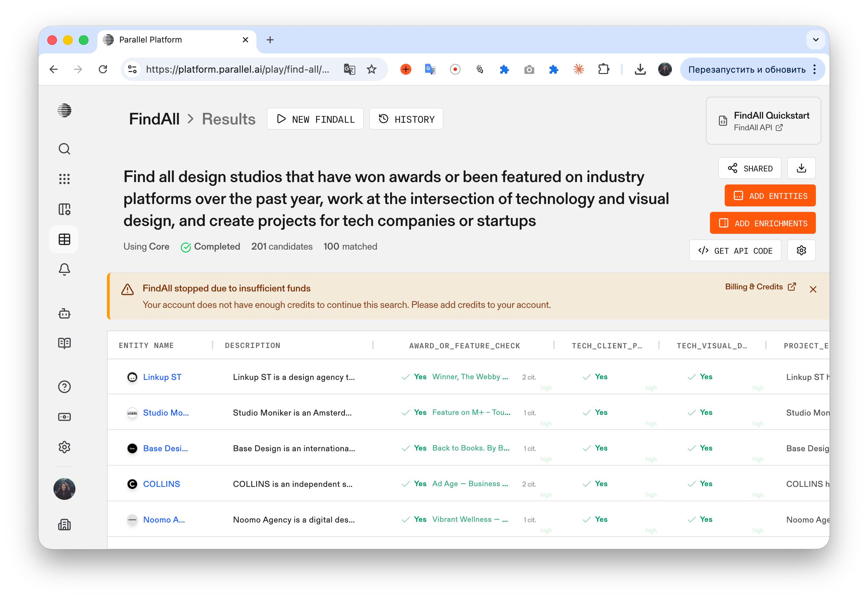The height and width of the screenshot is (600, 868).
Task: Open the dotted grid icon in the sidebar
Action: point(64,179)
